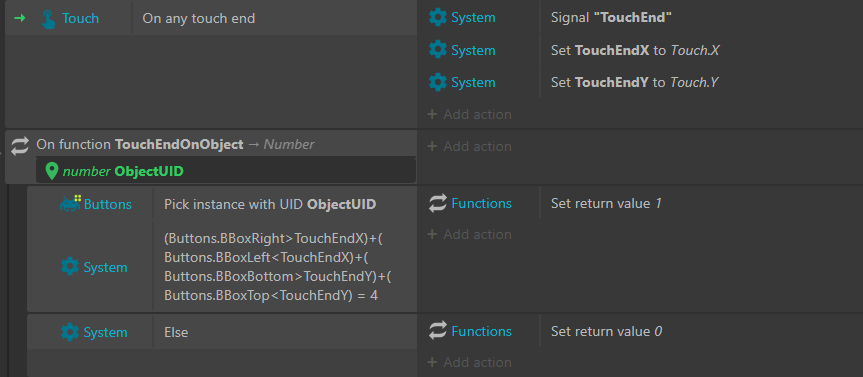Image resolution: width=863 pixels, height=377 pixels.
Task: Click the green parameter pin icon for ObjectUID
Action: (52, 171)
